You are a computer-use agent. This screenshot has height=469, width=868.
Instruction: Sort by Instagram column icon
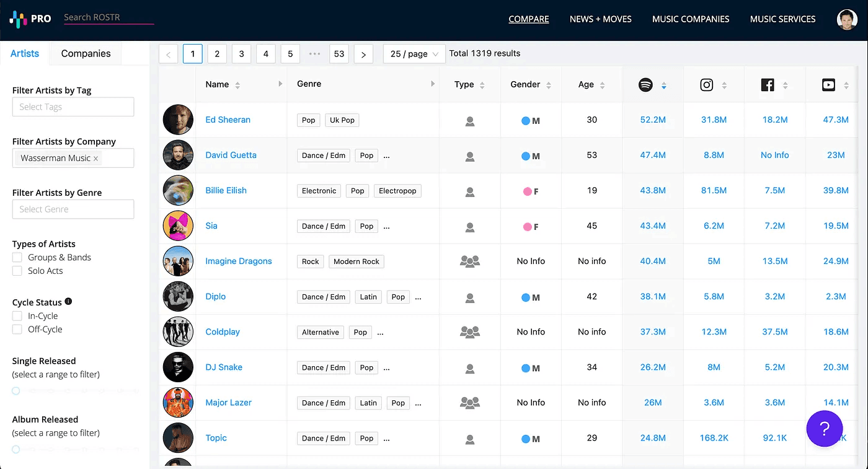(x=706, y=85)
